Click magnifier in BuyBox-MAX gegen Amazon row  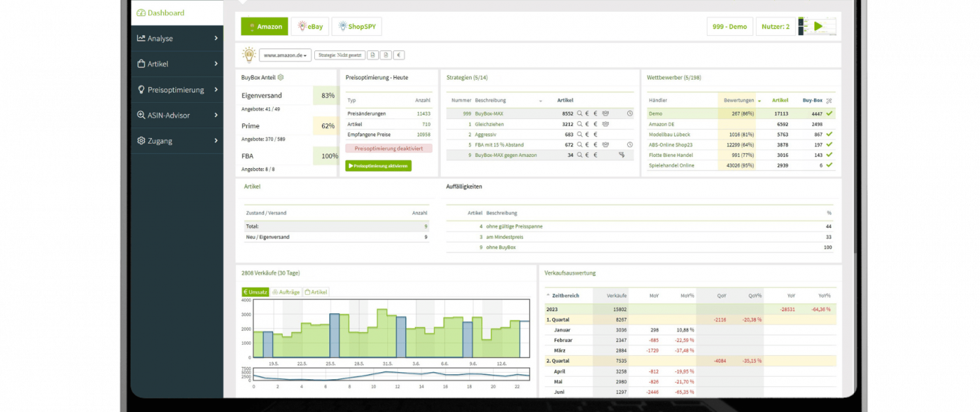point(580,155)
